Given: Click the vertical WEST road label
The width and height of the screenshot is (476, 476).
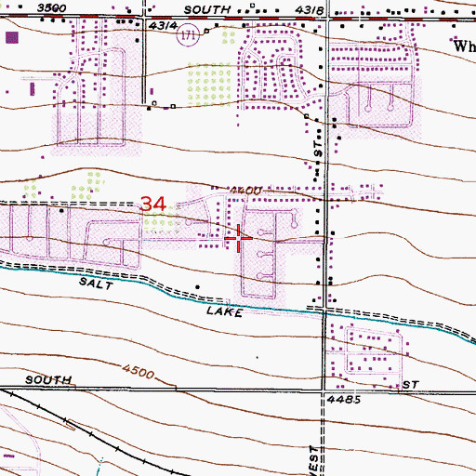Looking at the screenshot, I should [x=314, y=461].
